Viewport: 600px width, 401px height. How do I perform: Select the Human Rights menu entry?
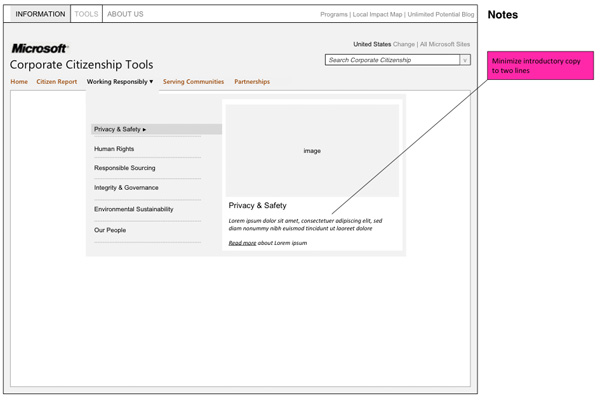114,149
